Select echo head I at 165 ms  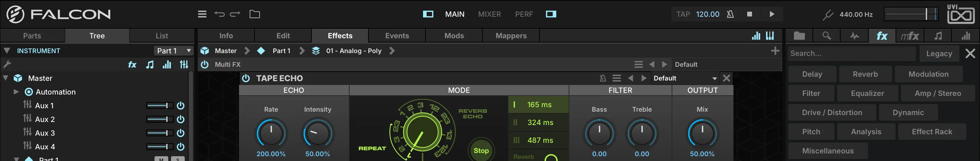coord(538,104)
